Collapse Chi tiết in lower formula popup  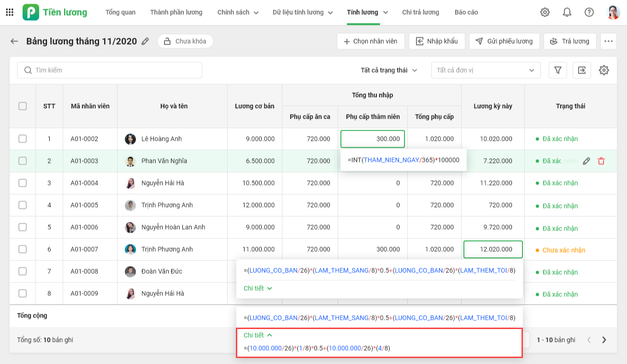coord(258,335)
